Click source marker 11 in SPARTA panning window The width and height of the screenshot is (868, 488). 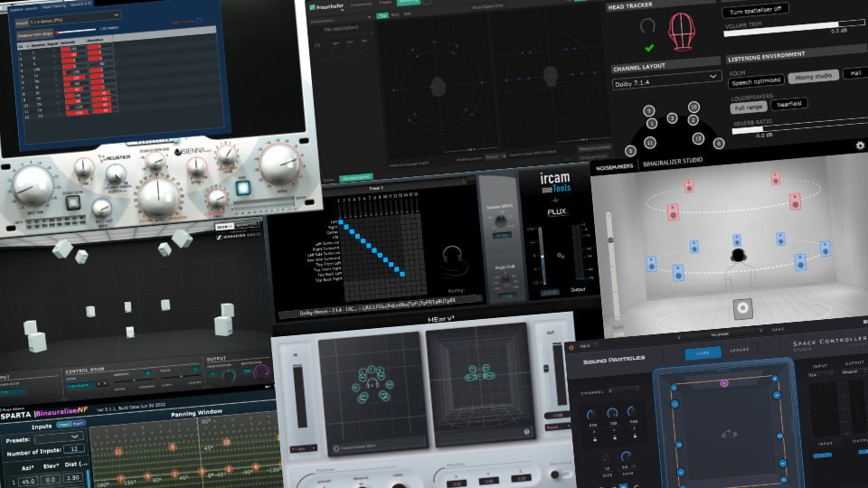click(x=118, y=452)
